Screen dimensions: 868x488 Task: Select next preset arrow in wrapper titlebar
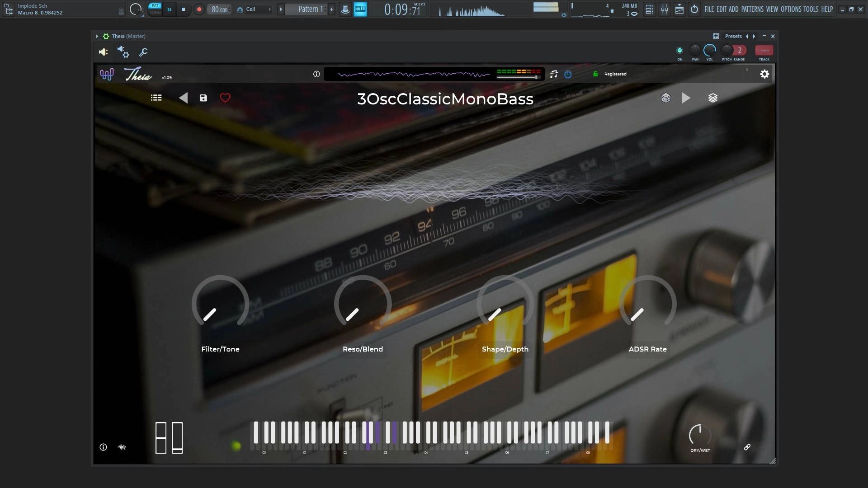754,36
